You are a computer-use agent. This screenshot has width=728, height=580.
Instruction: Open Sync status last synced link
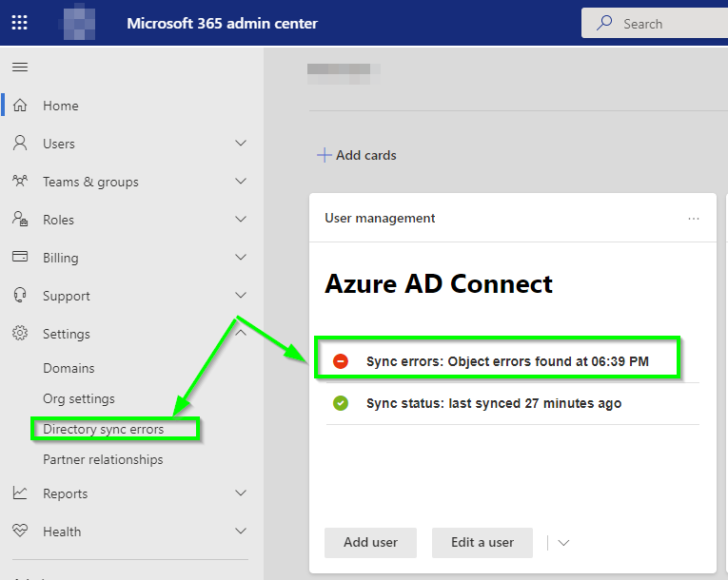pos(494,403)
